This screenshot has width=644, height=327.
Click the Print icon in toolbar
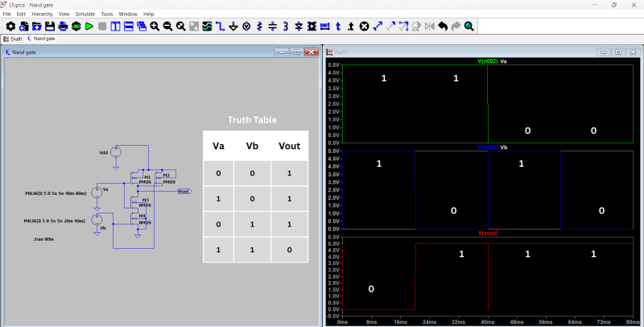(x=63, y=27)
